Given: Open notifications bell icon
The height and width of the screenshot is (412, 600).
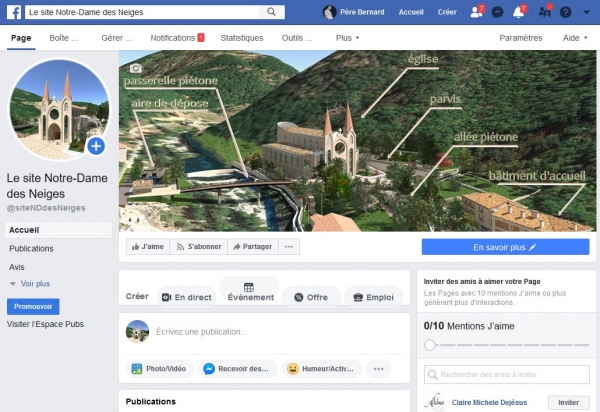Looking at the screenshot, I should (519, 12).
